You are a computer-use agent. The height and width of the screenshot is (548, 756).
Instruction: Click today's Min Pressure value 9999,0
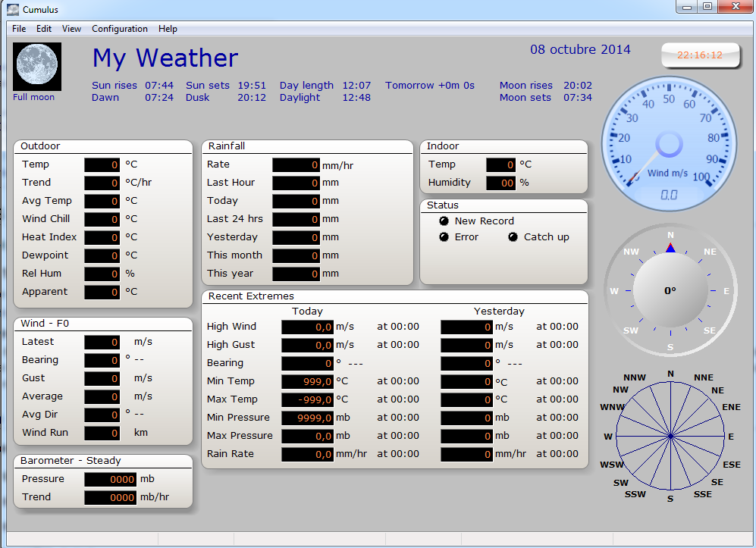[x=308, y=418]
